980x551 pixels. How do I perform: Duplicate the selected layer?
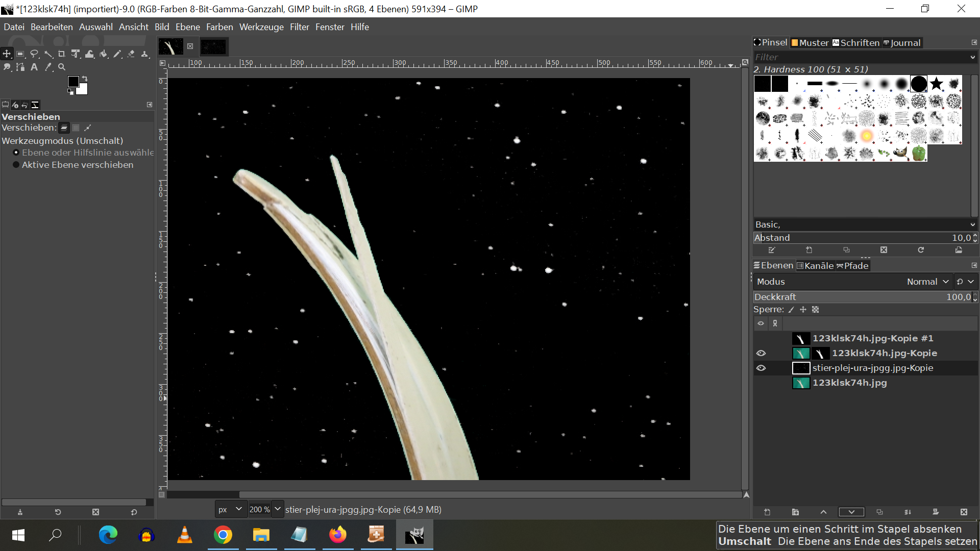tap(879, 512)
